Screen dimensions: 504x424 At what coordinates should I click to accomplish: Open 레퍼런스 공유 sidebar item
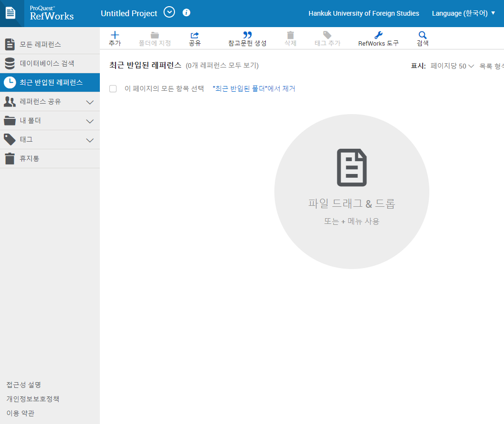click(50, 102)
